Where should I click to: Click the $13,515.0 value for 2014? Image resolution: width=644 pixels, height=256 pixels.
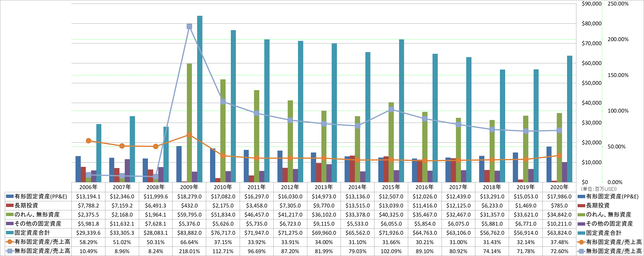click(x=357, y=206)
